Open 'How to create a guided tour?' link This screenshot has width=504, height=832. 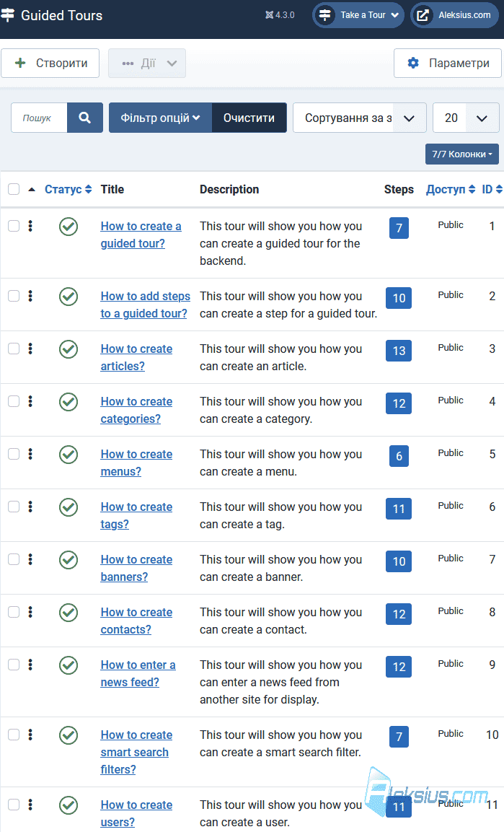tap(141, 235)
